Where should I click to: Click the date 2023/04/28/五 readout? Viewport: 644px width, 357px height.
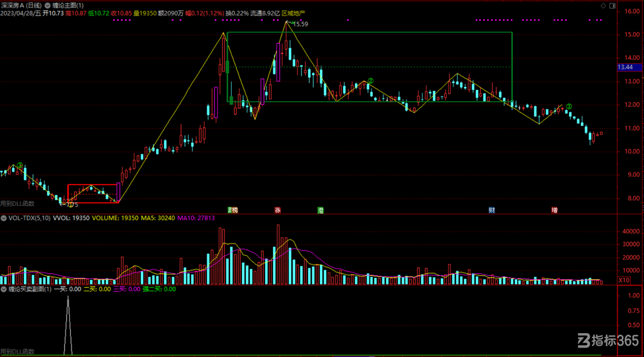click(x=21, y=13)
